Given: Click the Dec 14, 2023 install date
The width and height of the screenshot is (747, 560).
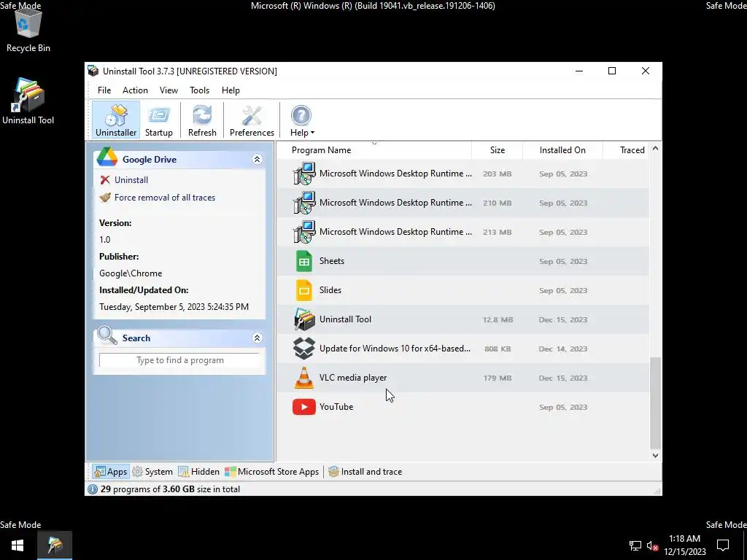Looking at the screenshot, I should (562, 349).
